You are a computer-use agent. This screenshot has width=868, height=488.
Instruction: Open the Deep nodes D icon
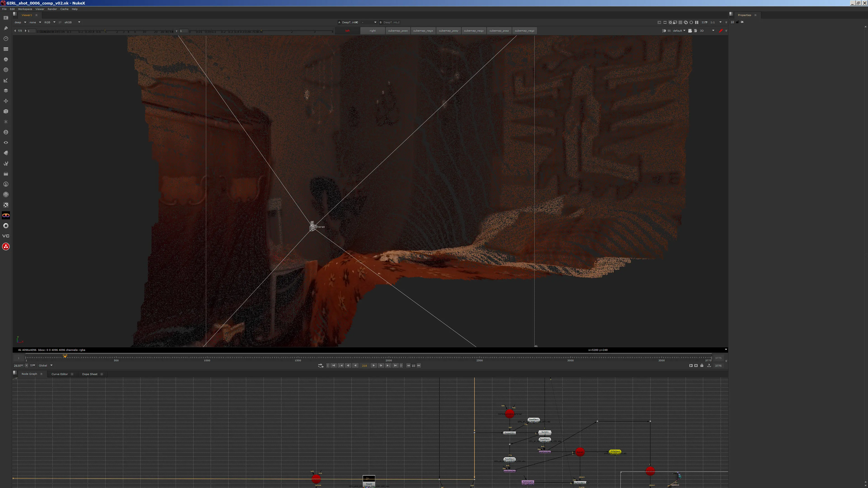coord(6,132)
